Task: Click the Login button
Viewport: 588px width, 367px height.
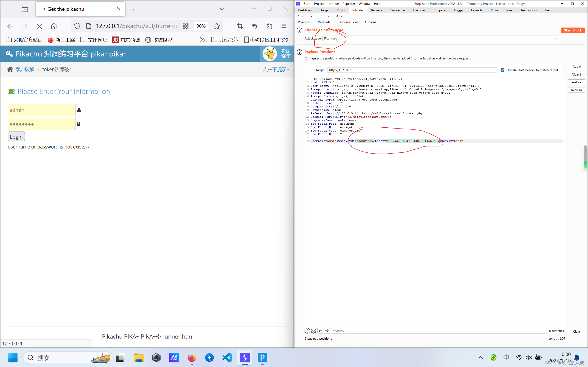Action: coord(16,136)
